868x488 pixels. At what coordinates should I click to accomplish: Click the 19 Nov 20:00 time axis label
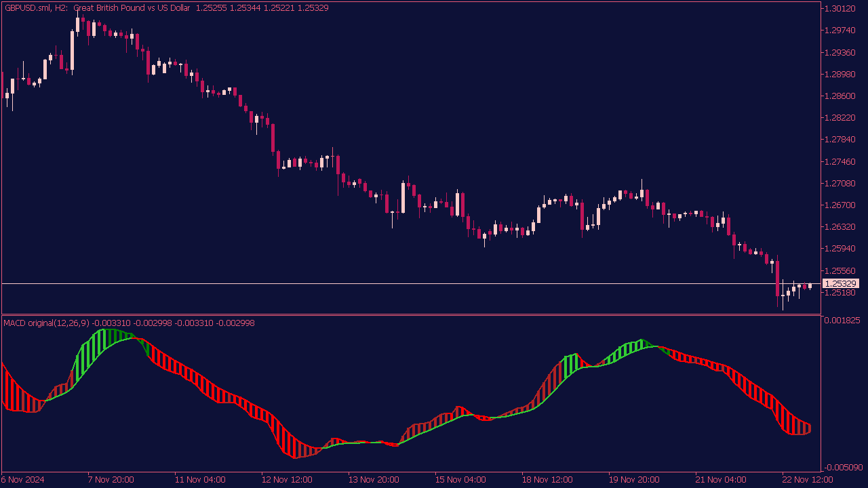(x=634, y=479)
